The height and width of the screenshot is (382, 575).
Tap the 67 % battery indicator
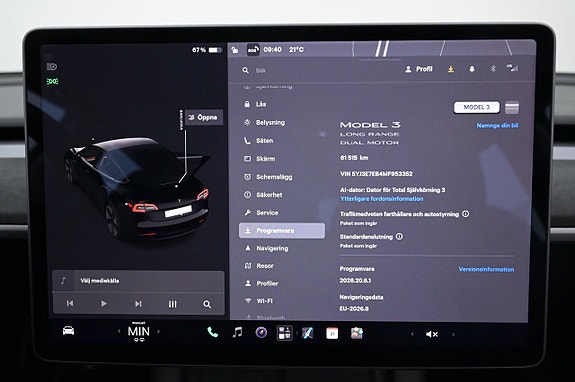click(207, 50)
